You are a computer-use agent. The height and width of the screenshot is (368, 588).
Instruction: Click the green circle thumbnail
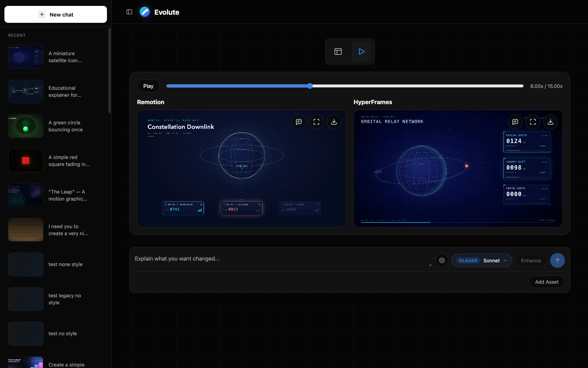pos(26,126)
